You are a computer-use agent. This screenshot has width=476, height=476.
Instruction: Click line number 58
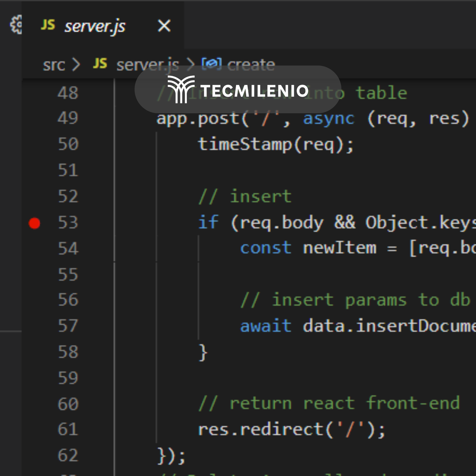[x=68, y=352]
